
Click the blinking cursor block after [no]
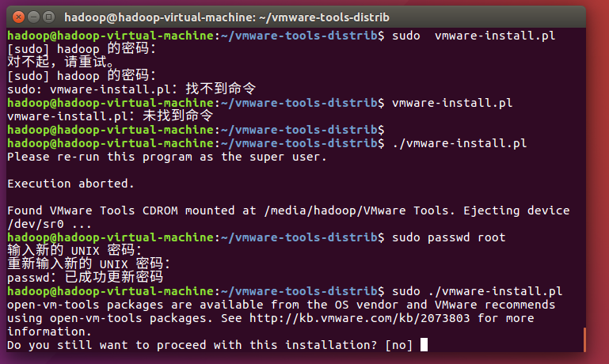[424, 345]
